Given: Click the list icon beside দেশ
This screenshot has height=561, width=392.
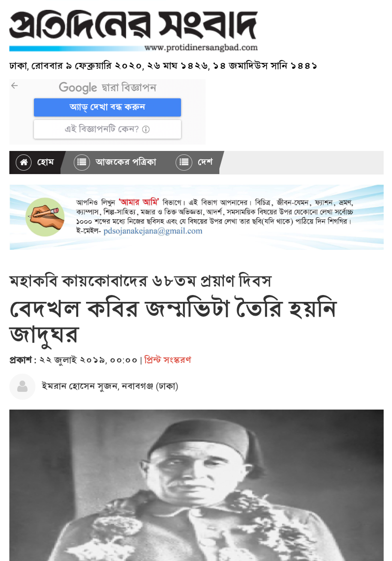Looking at the screenshot, I should (184, 162).
